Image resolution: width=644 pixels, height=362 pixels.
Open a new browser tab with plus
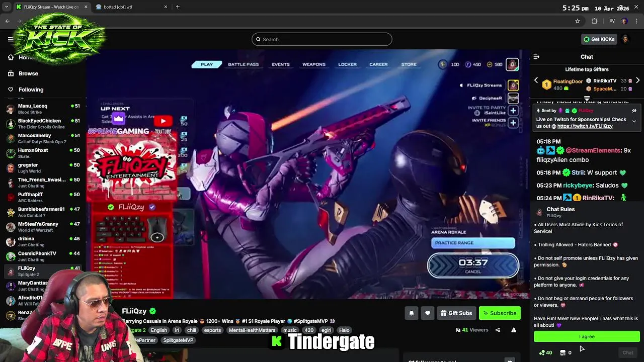pyautogui.click(x=178, y=7)
